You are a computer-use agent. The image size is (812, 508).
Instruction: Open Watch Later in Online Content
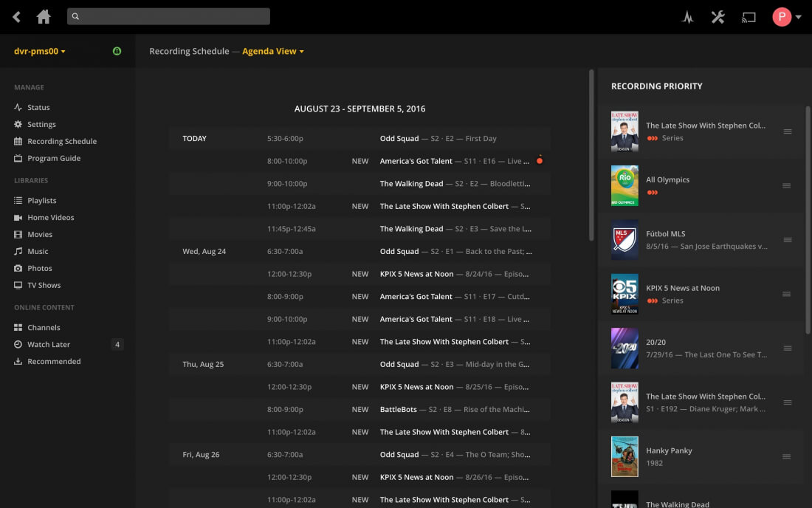49,344
